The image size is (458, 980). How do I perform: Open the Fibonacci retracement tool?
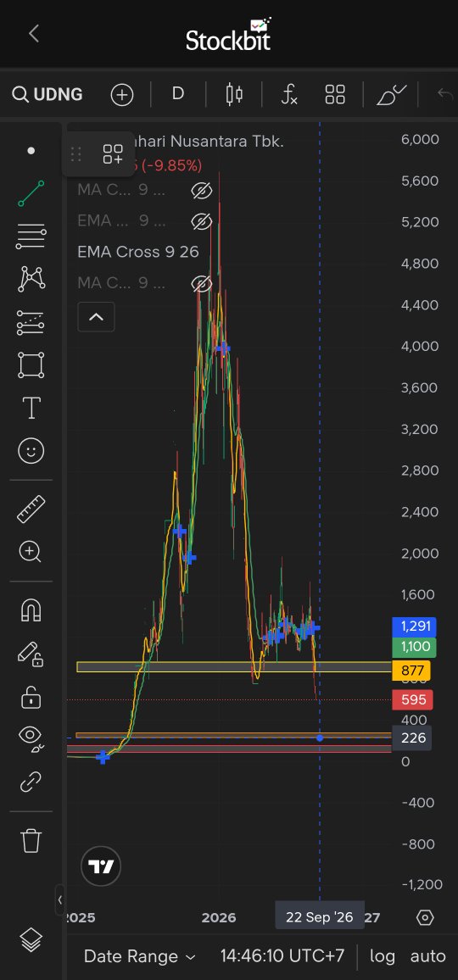pos(31,237)
